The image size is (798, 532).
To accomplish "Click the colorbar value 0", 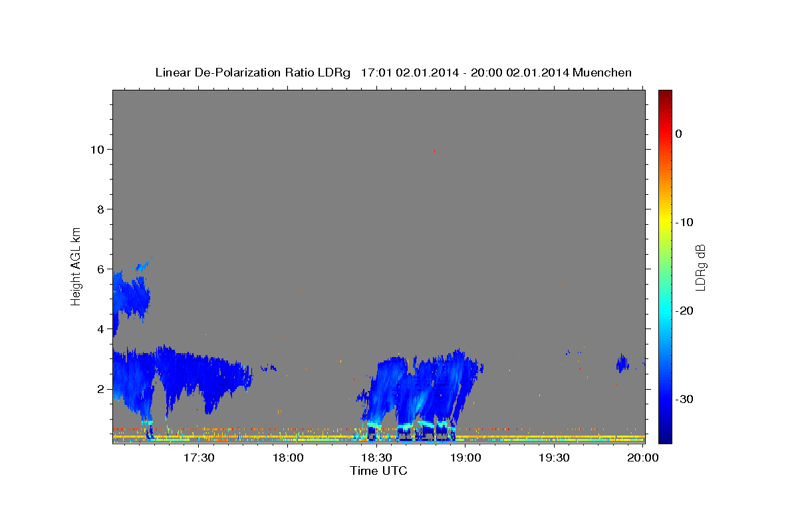I will point(679,134).
